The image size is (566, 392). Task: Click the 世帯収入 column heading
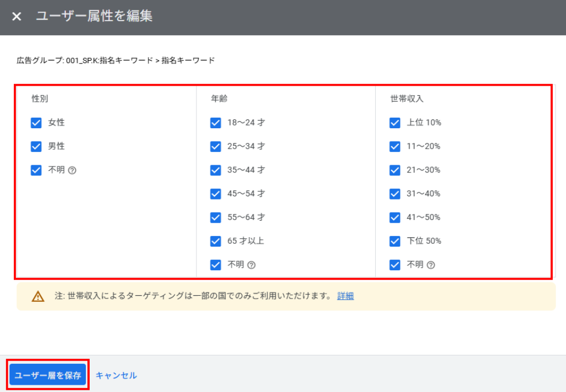[407, 98]
